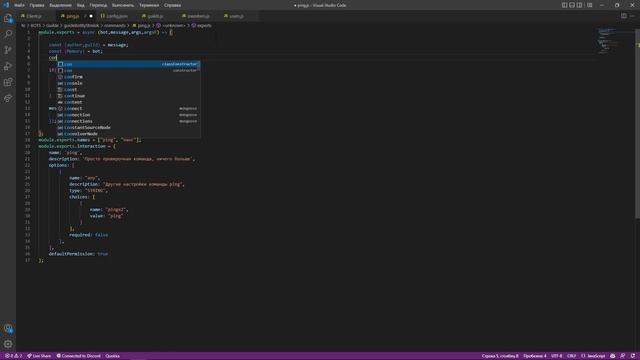The width and height of the screenshot is (640, 360).
Task: Open the Выполнить menu
Action: point(123,5)
